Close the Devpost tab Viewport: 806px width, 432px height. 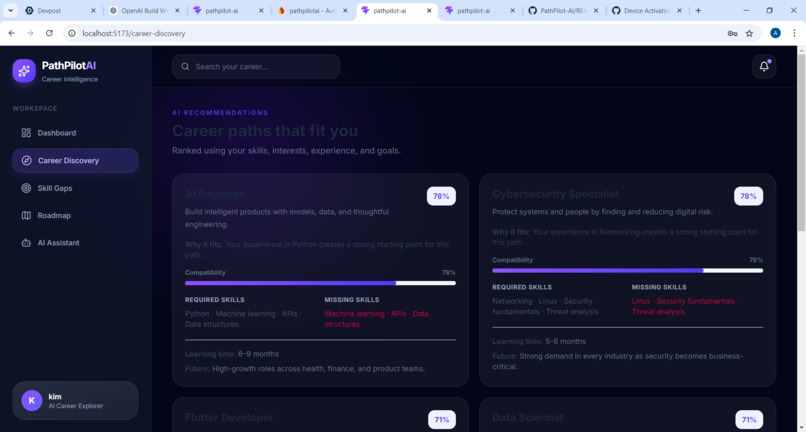(93, 10)
